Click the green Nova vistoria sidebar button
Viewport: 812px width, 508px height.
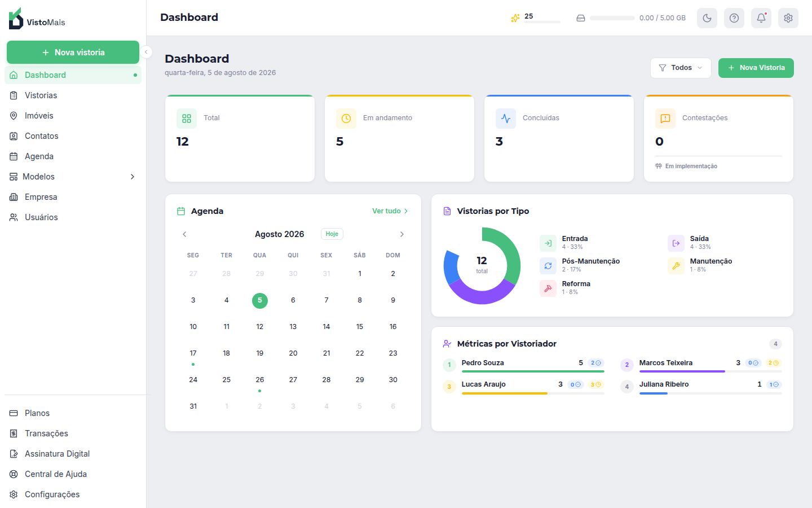73,52
